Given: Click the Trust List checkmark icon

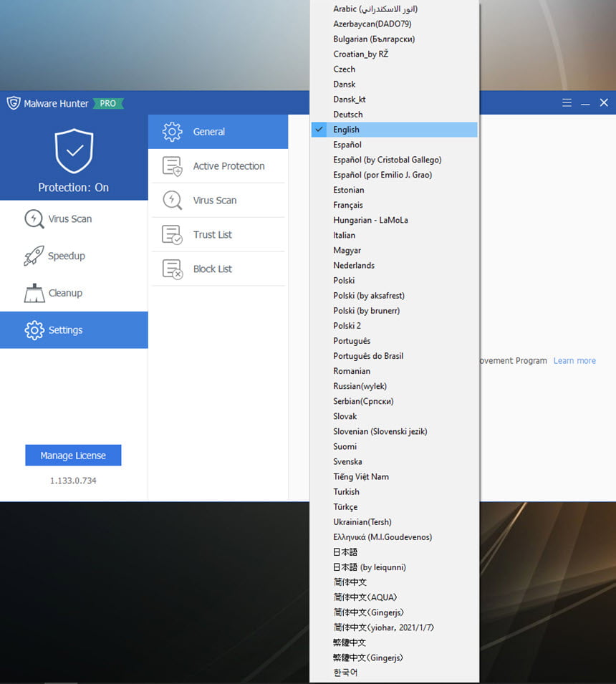Looking at the screenshot, I should pos(172,235).
